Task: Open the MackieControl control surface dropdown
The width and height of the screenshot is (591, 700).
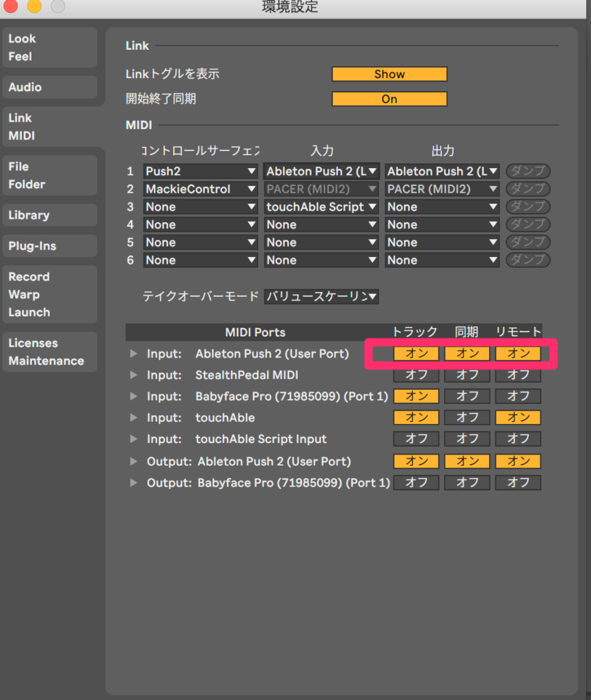Action: point(200,189)
